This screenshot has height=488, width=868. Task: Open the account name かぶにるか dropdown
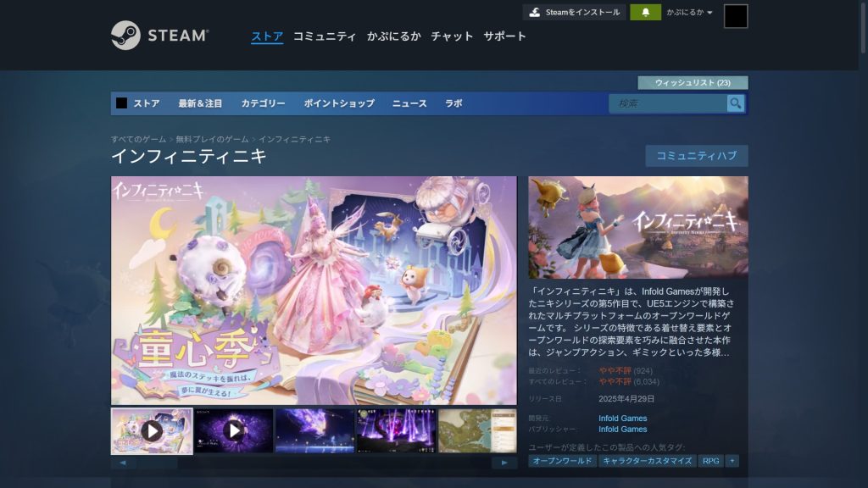point(689,12)
